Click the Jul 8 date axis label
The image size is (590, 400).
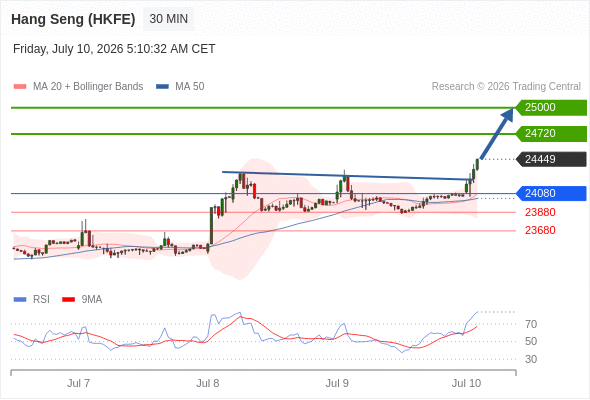point(208,383)
